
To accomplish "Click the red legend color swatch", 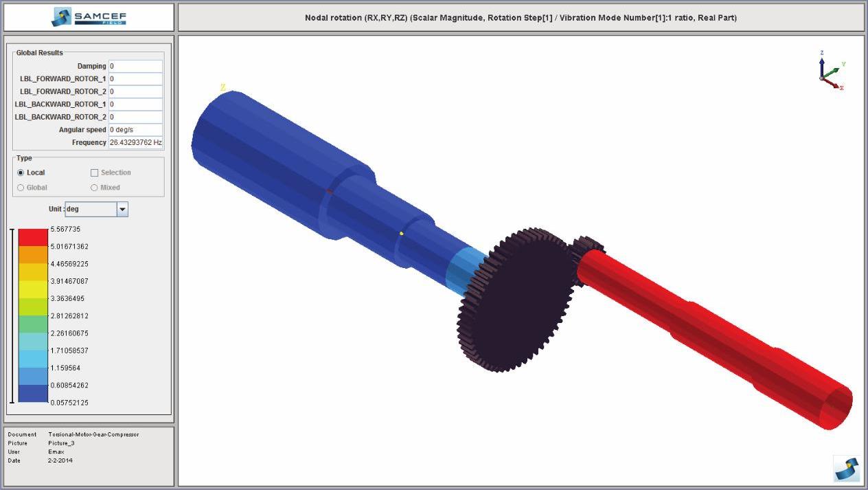I will [33, 237].
